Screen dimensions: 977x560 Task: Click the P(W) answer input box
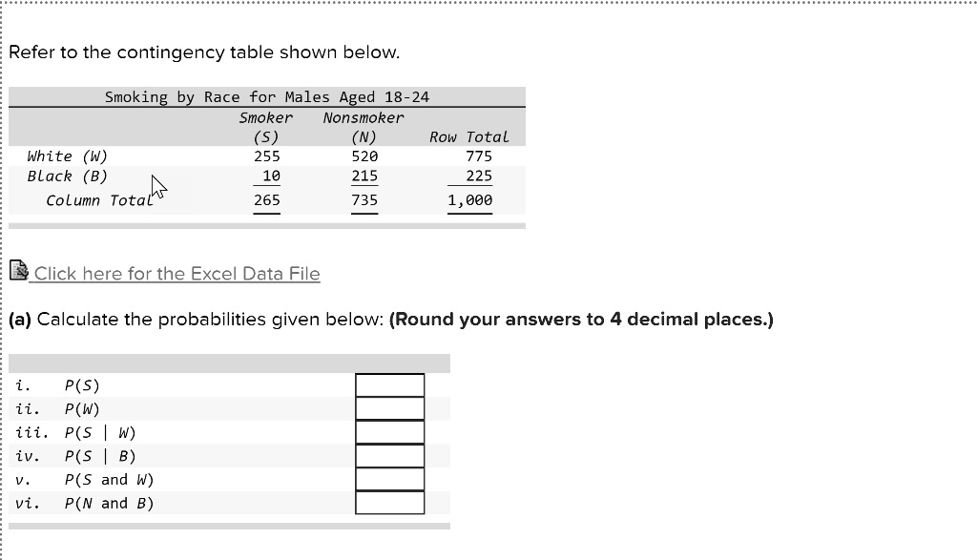point(389,408)
